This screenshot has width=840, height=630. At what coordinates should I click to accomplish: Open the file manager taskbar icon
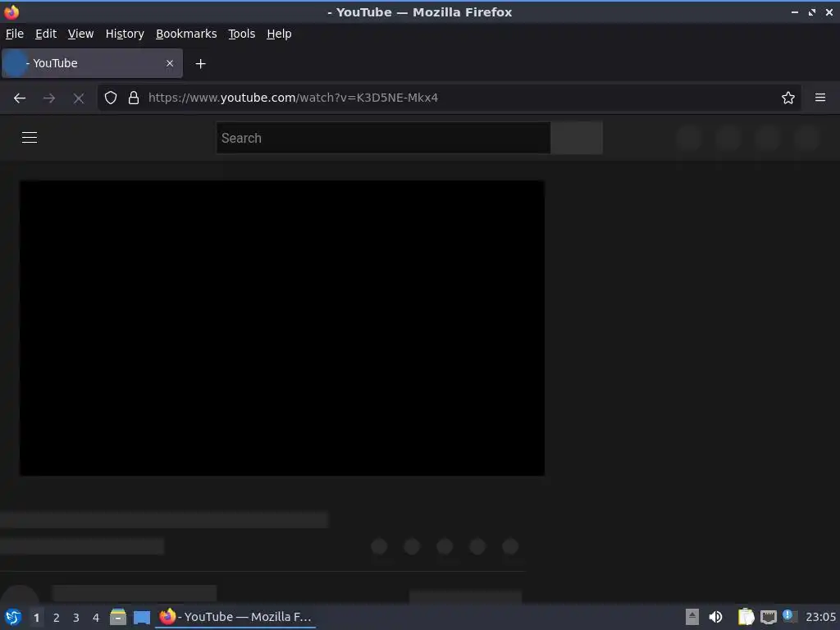118,617
